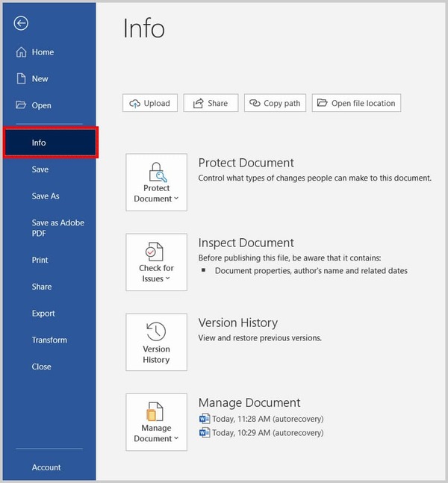448x483 pixels.
Task: Select the Info sidebar item
Action: pos(51,143)
